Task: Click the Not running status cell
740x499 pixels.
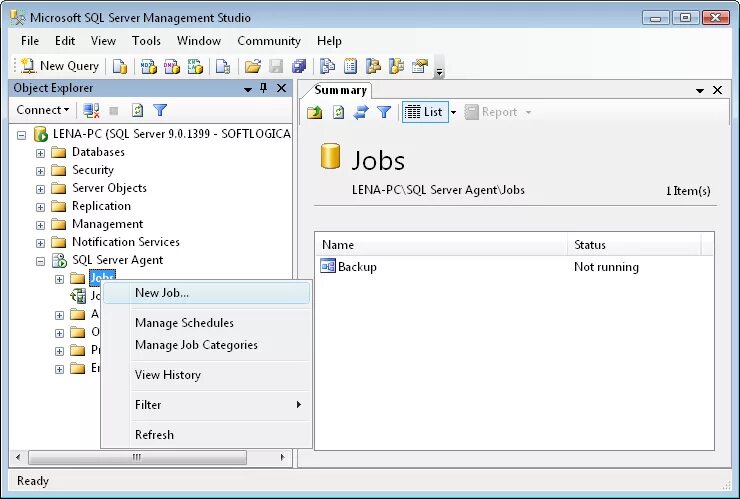Action: tap(606, 267)
